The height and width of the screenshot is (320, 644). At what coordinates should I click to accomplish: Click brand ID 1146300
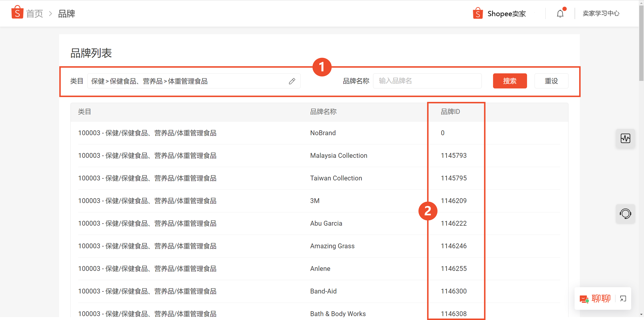pyautogui.click(x=453, y=291)
